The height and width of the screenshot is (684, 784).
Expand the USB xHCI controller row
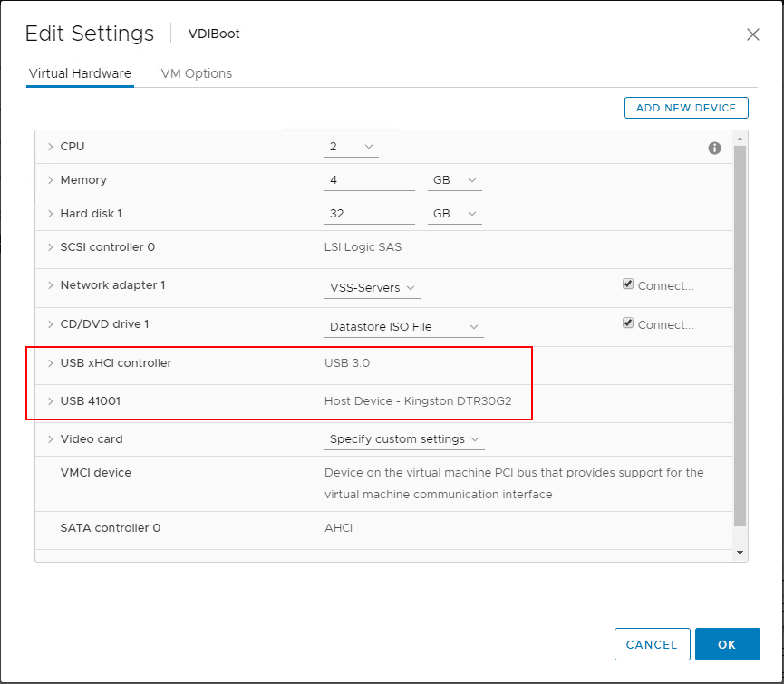(x=51, y=362)
